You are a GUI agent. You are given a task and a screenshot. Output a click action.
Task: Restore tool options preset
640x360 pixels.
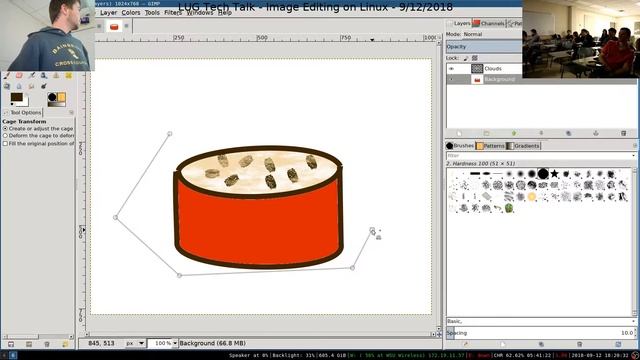pos(29,344)
